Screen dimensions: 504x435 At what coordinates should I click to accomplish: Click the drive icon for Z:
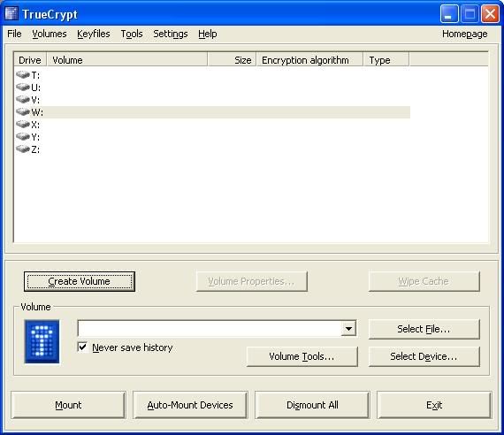(23, 149)
